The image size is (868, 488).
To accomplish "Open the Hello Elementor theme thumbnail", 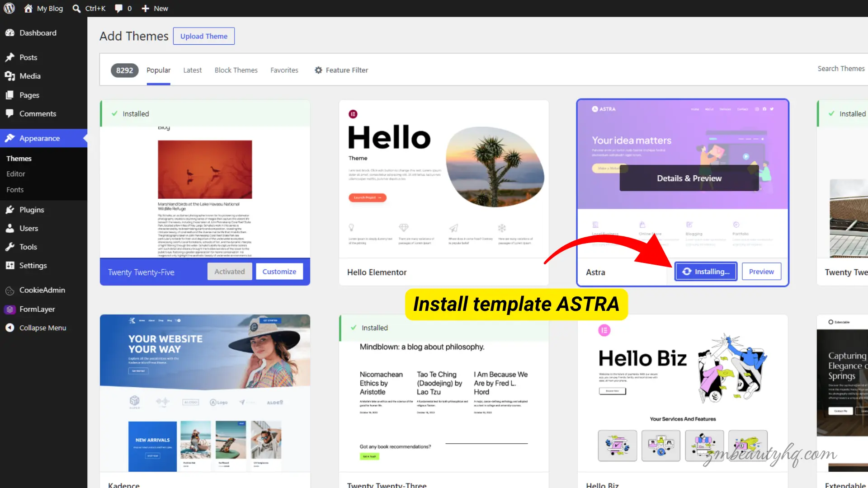I will coord(444,179).
